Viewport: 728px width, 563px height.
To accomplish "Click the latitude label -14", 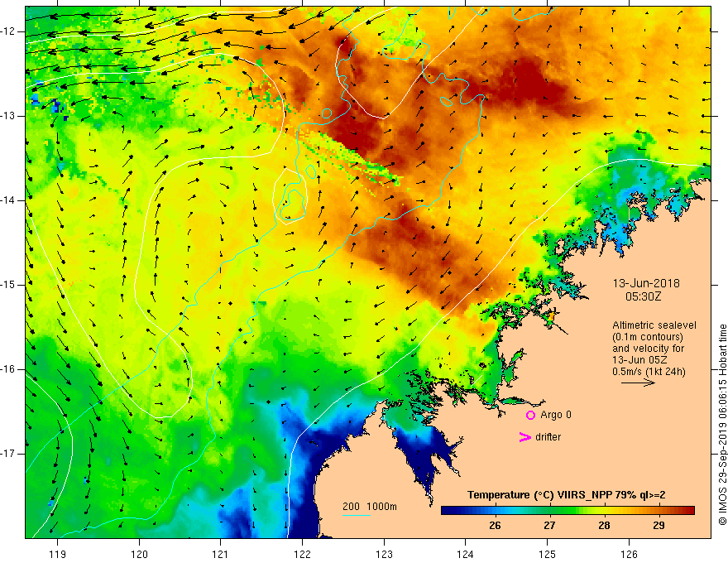I will (8, 200).
